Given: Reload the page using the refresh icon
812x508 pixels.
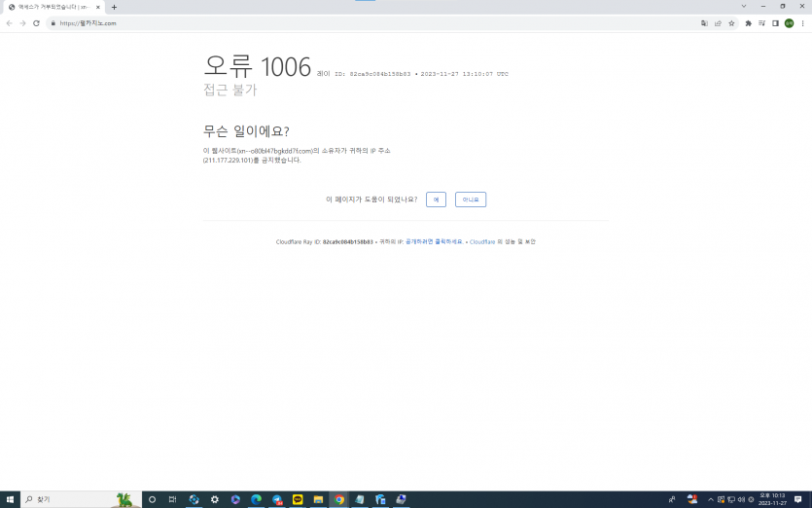Looking at the screenshot, I should point(36,23).
